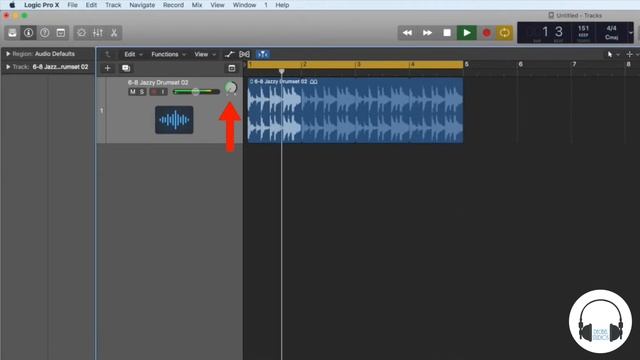Mute the 6-8 Jazzy Drumset 02 track

(132, 92)
